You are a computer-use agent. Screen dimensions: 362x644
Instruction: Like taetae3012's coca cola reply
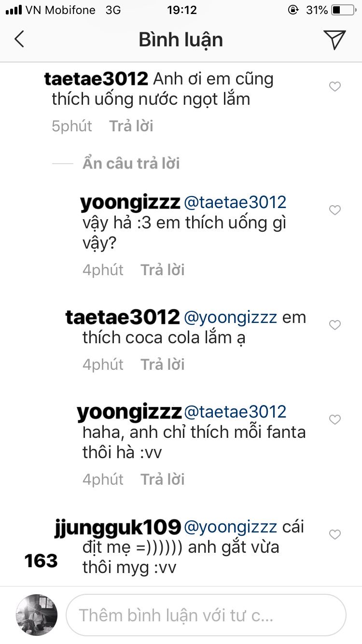[x=334, y=325]
